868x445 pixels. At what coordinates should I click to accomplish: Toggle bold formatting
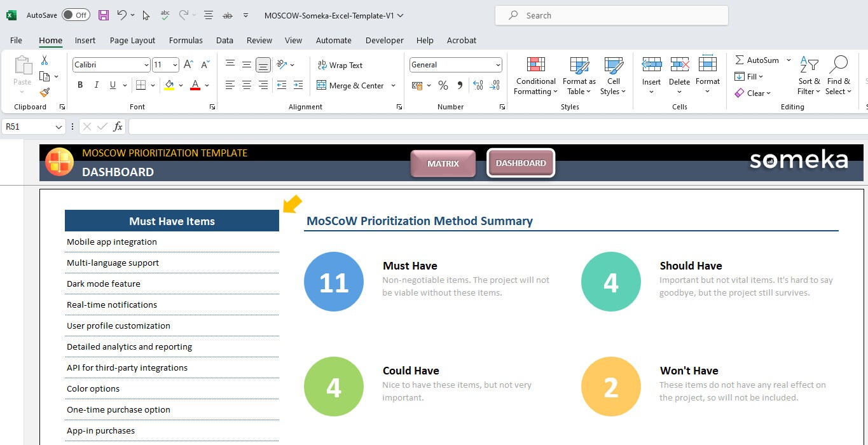(x=80, y=85)
